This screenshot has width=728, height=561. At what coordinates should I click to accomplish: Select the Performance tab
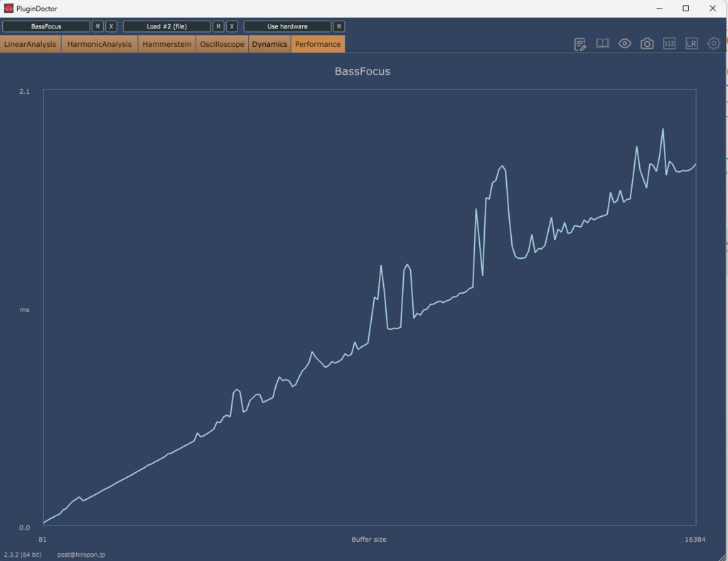tap(318, 44)
